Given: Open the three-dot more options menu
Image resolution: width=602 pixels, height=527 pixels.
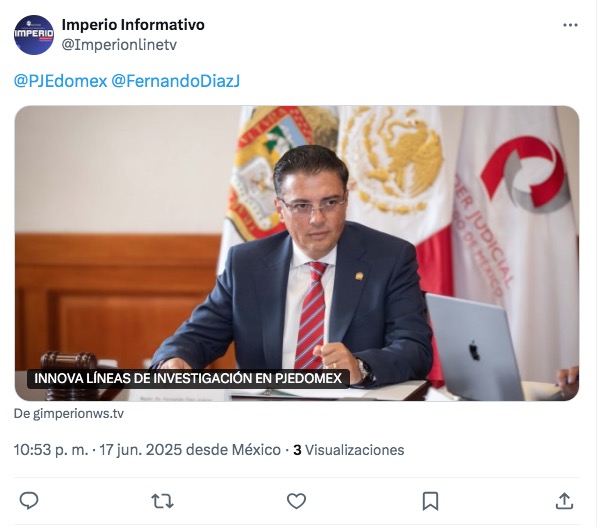Looking at the screenshot, I should (x=570, y=25).
